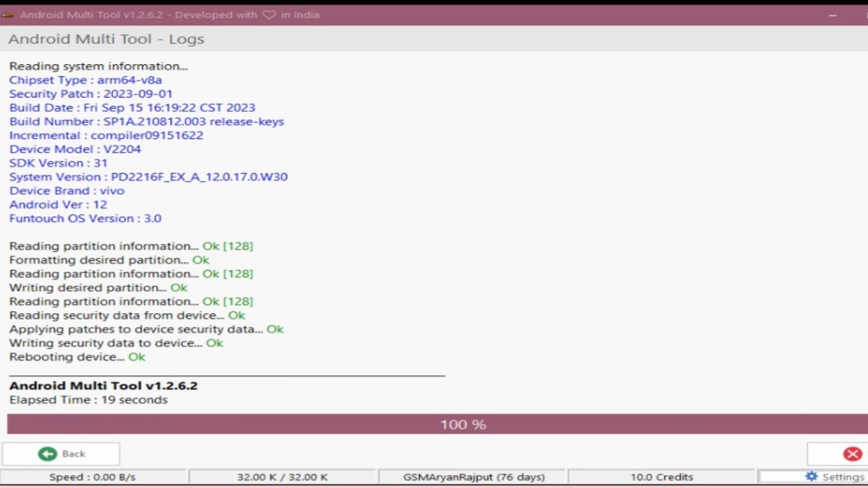
Task: Click the "Speed : 0.00 B/s" status entry
Action: pos(92,477)
